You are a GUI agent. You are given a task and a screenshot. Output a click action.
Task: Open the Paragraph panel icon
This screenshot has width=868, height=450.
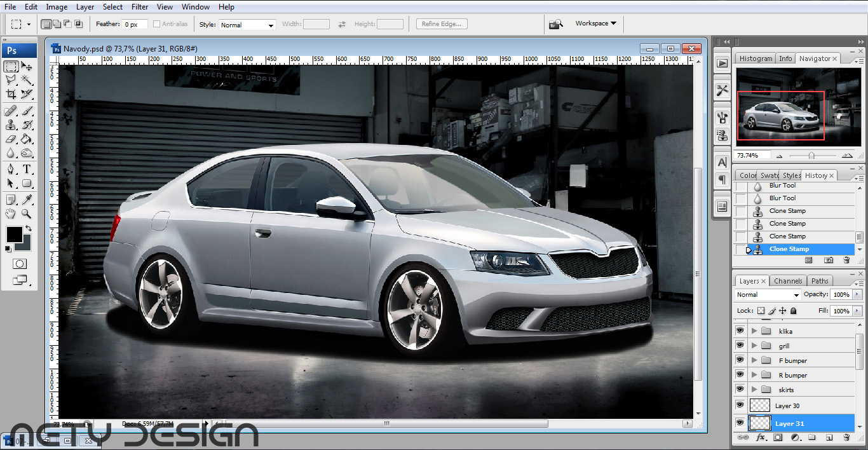722,180
